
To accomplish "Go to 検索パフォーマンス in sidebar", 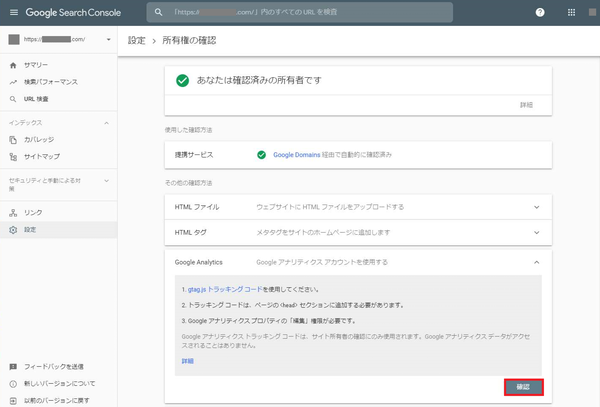I will pos(50,81).
